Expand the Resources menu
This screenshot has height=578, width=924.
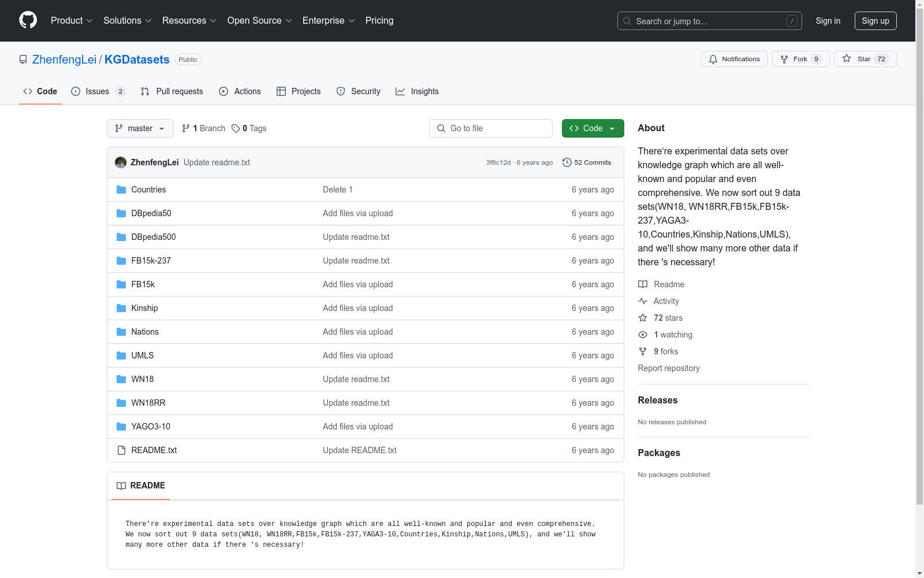tap(189, 21)
